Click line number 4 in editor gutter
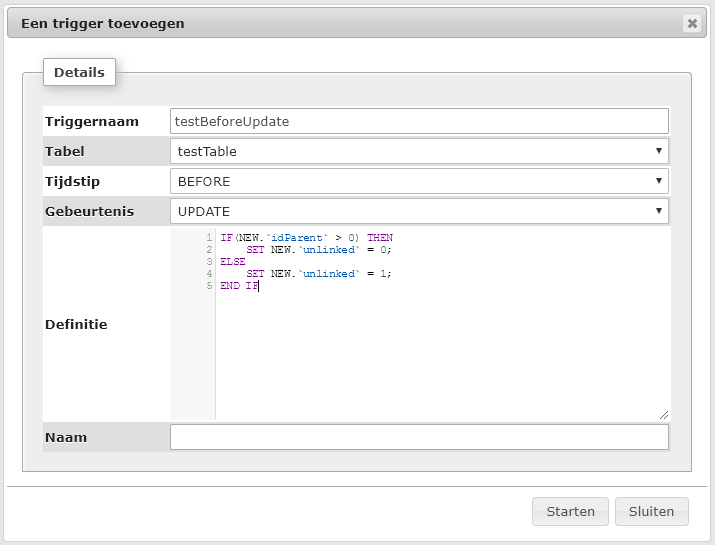This screenshot has height=545, width=715. pyautogui.click(x=209, y=274)
